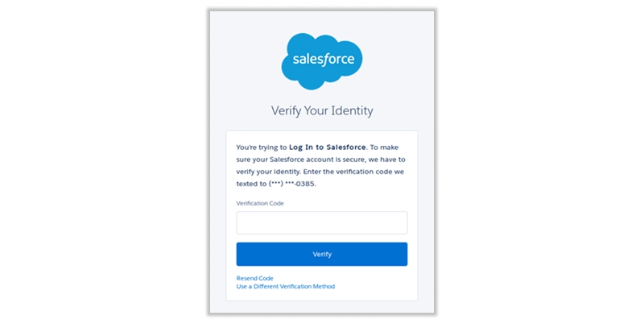Click the "Verification Code" field label
The image size is (644, 324).
[x=260, y=203]
